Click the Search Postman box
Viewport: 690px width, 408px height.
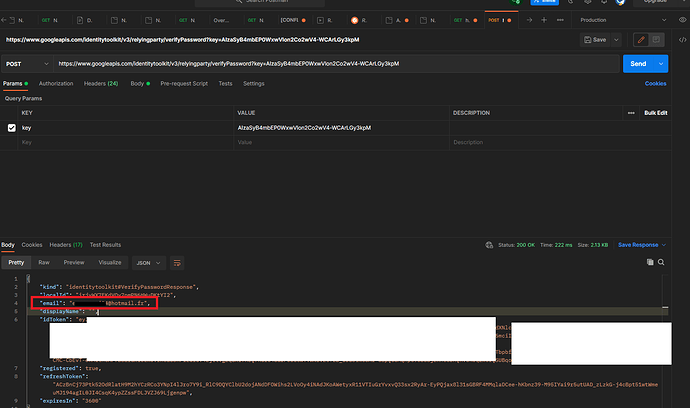click(260, 2)
